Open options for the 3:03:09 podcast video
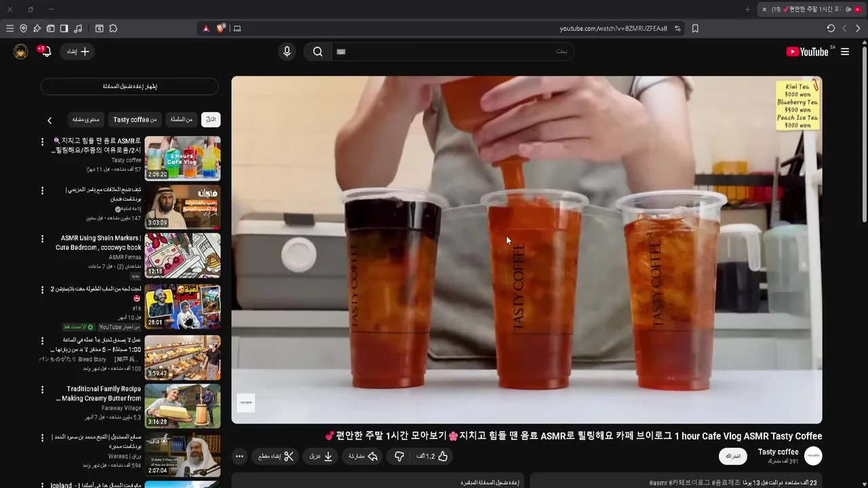The width and height of the screenshot is (868, 488). tap(42, 190)
